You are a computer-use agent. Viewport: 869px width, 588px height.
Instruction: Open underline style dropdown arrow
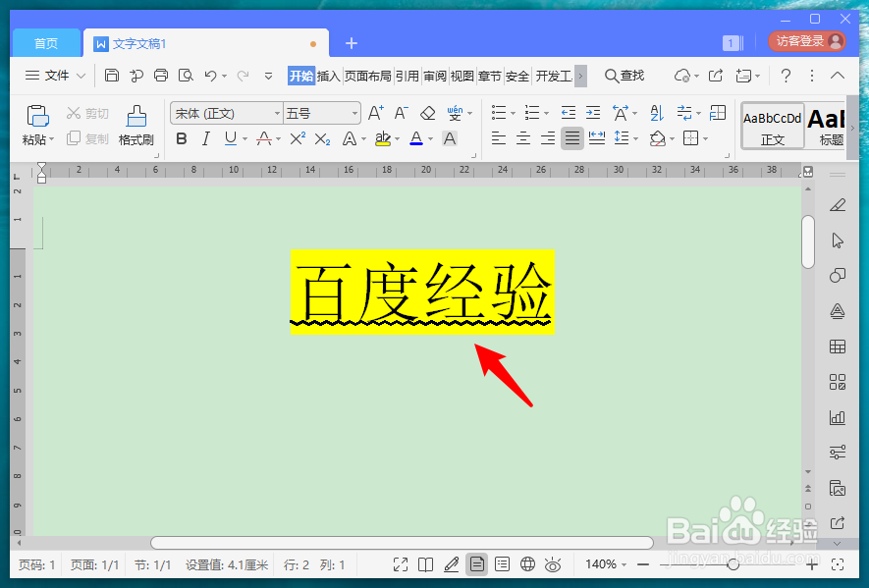coord(244,139)
